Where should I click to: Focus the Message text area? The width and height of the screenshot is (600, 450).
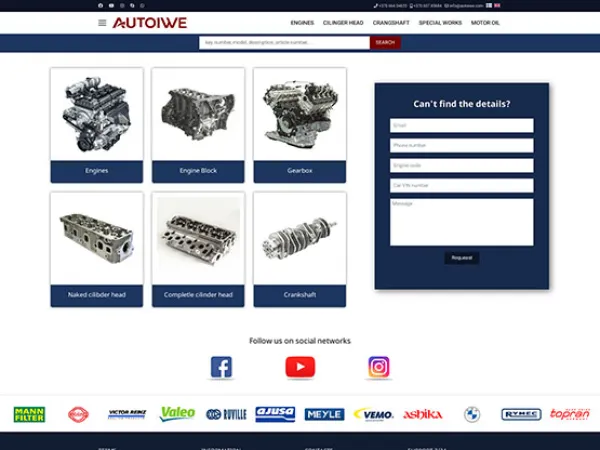coord(462,222)
